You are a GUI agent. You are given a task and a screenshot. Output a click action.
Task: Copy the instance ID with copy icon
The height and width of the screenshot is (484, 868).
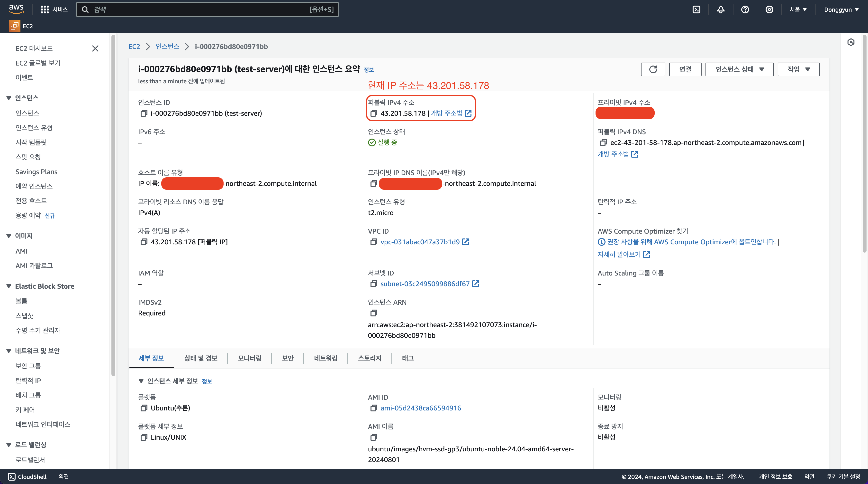[x=144, y=113]
